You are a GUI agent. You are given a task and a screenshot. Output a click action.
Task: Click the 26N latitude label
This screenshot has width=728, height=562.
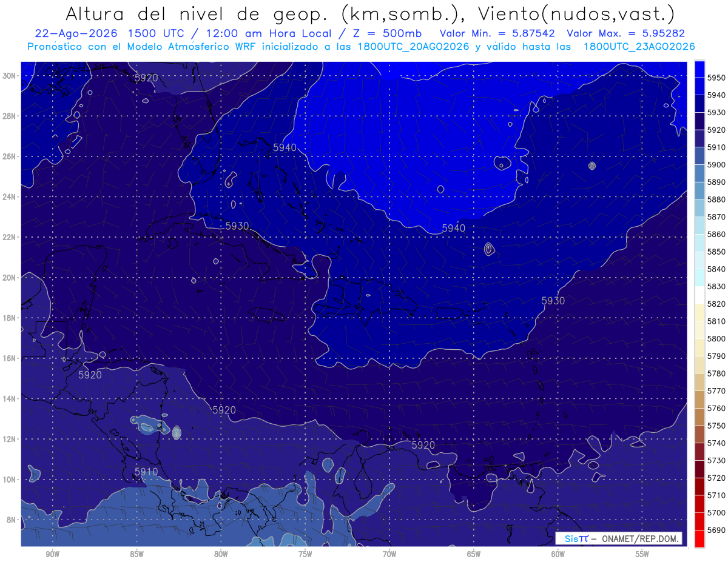coord(10,156)
